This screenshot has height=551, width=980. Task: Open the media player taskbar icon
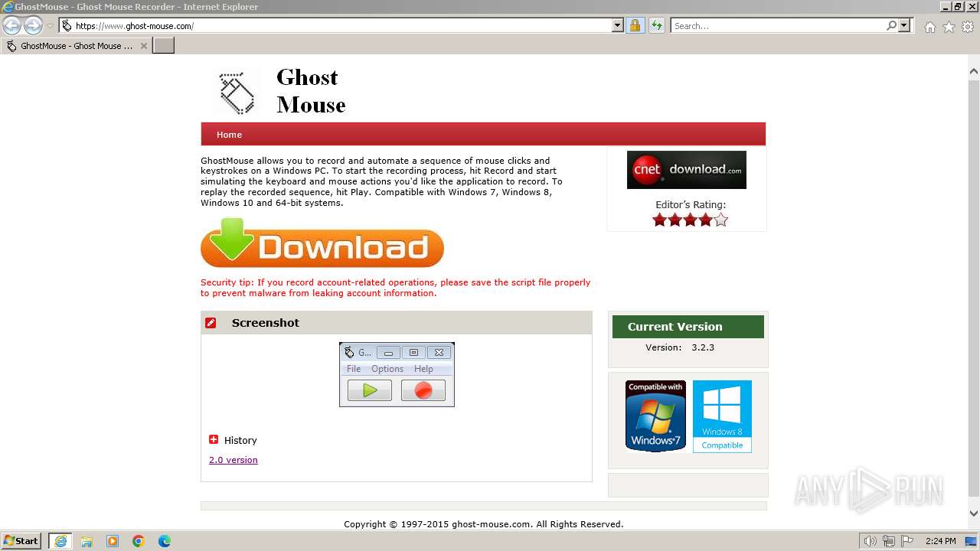(113, 541)
